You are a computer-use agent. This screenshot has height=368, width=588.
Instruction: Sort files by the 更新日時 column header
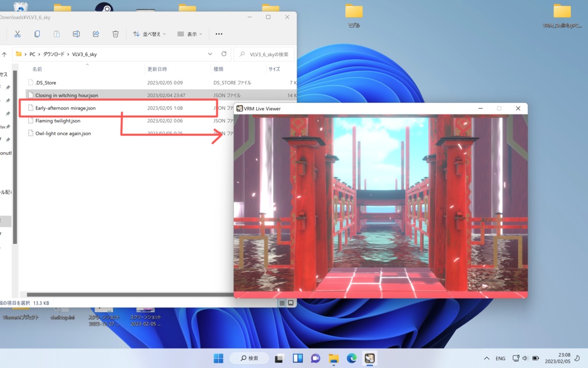click(156, 69)
